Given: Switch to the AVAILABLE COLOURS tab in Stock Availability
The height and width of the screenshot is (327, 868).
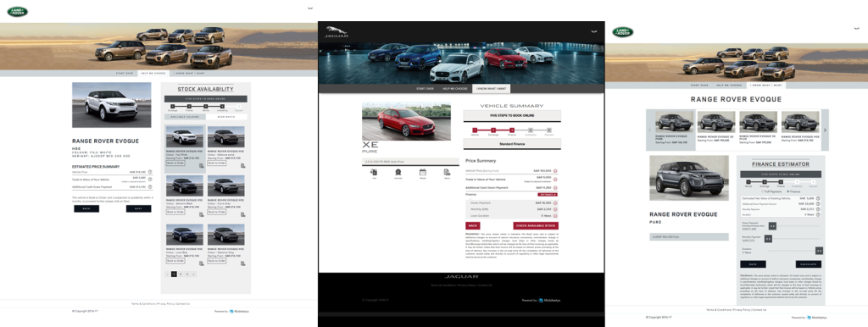Looking at the screenshot, I should pyautogui.click(x=185, y=117).
